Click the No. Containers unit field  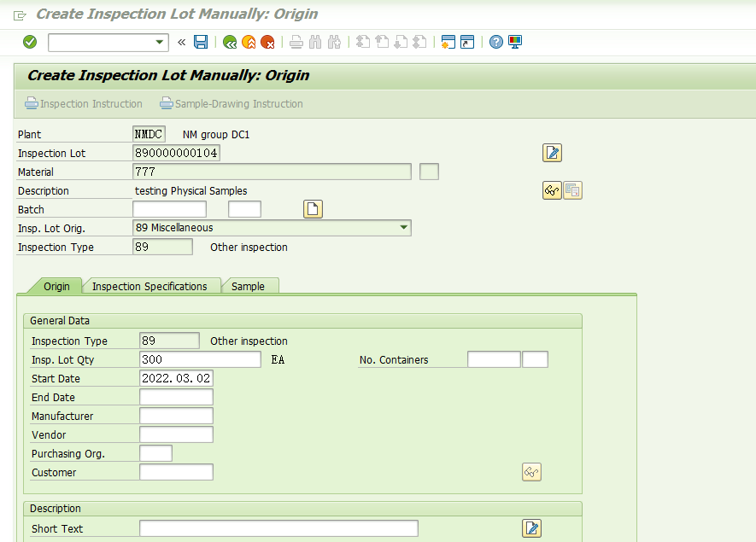[x=535, y=359]
